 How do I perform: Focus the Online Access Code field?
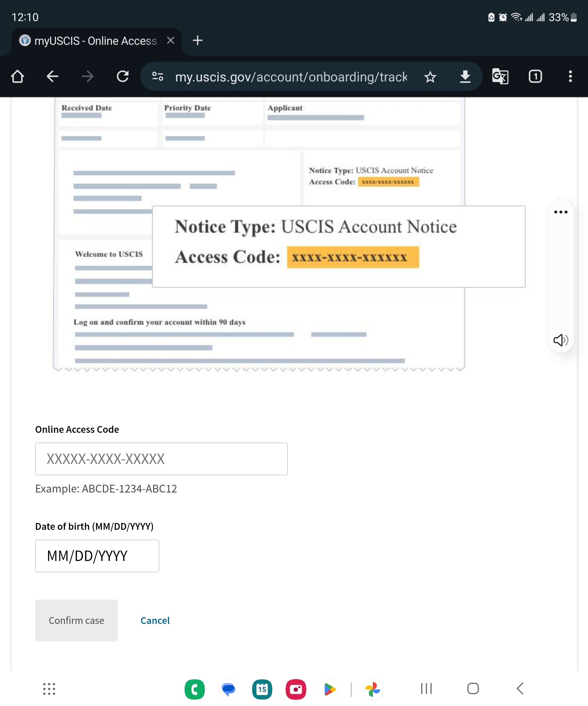[161, 459]
